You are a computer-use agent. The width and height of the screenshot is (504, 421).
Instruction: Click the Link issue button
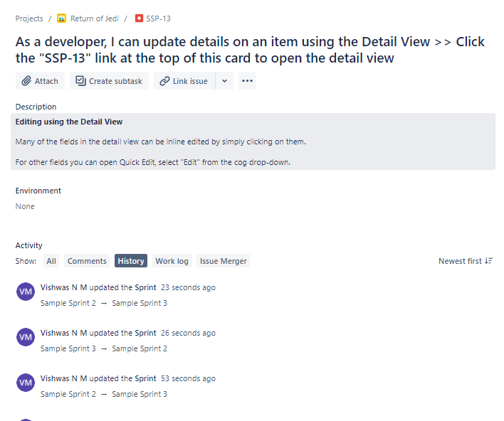click(x=184, y=81)
